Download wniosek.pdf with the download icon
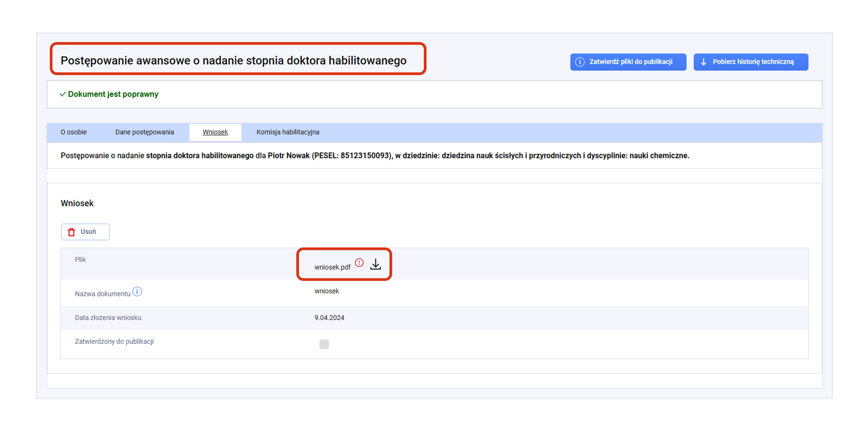The width and height of the screenshot is (868, 446). pyautogui.click(x=375, y=264)
